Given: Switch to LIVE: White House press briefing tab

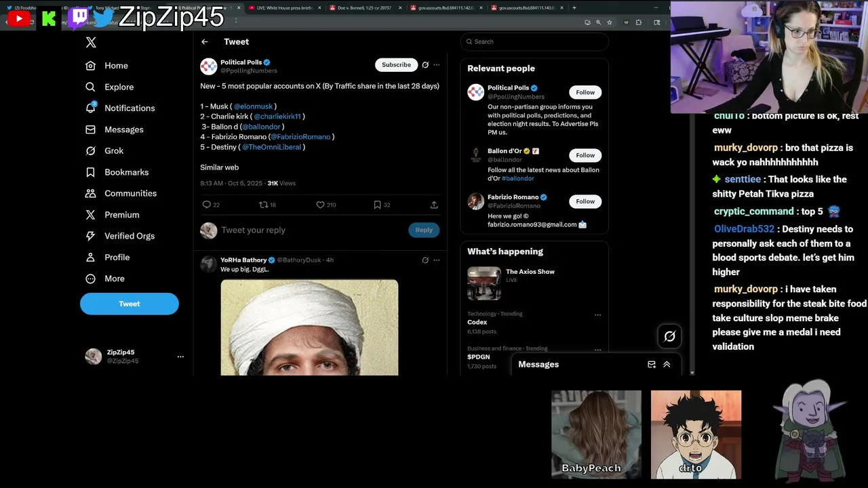Looking at the screenshot, I should click(285, 8).
